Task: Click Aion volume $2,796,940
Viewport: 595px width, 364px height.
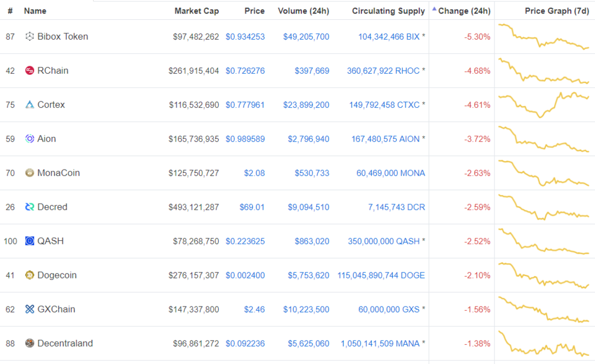Action: 309,139
